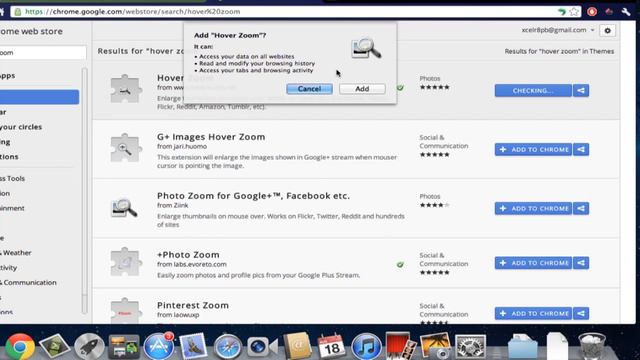The image size is (640, 360).
Task: Open System Preferences gears in the dock
Action: (x=470, y=347)
